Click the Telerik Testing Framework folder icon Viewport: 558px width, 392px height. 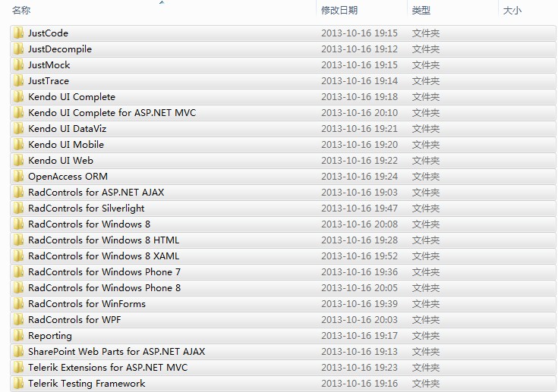18,384
